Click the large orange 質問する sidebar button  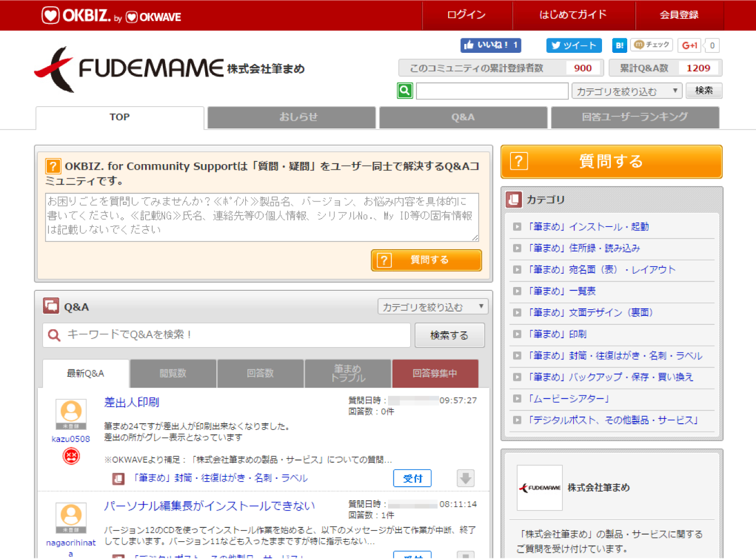click(611, 162)
